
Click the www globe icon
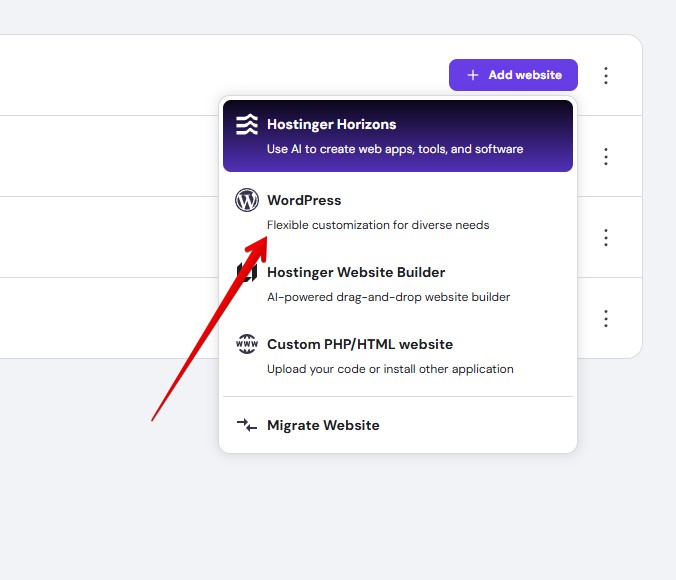[247, 344]
